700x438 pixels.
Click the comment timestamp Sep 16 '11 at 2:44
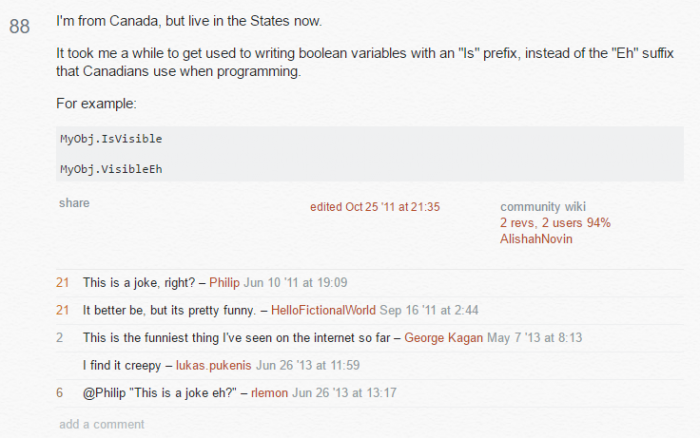429,310
